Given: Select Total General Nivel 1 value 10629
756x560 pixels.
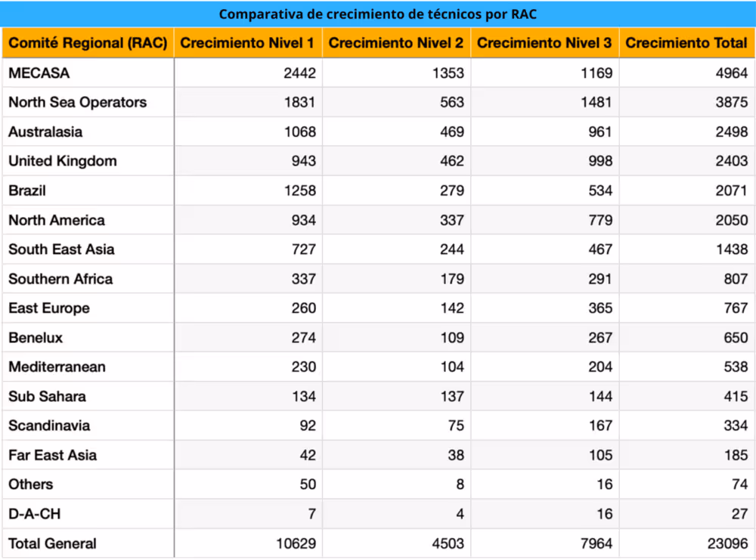Looking at the screenshot, I should coord(296,543).
